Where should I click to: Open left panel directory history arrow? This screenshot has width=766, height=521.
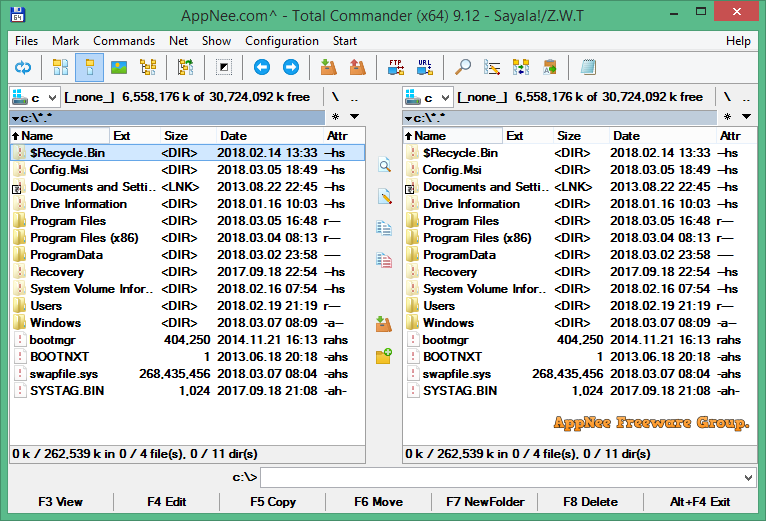click(355, 116)
